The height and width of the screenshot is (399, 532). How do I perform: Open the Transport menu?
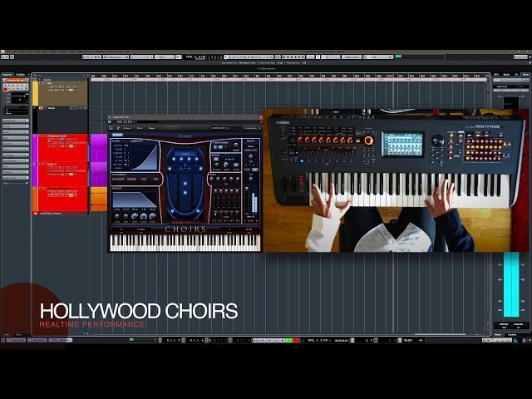pos(63,52)
